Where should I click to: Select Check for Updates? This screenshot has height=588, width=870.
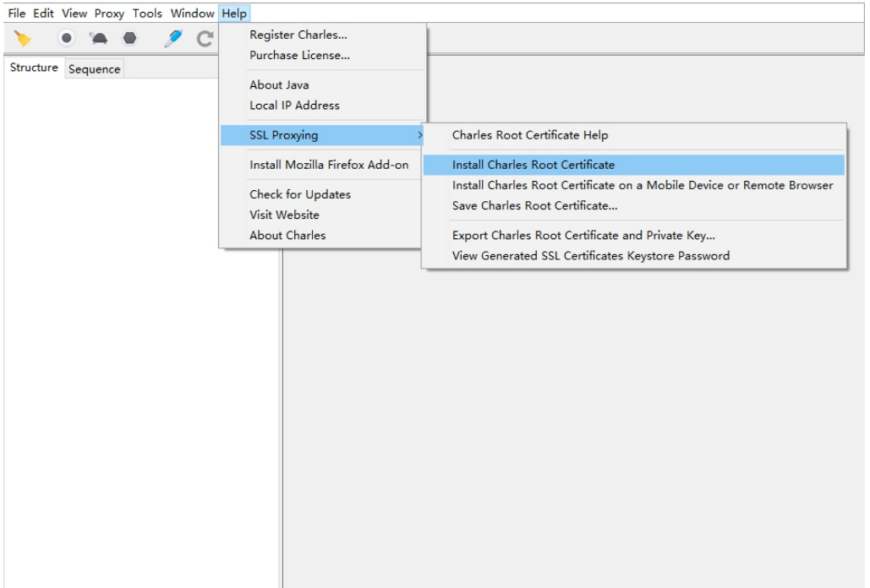323,194
